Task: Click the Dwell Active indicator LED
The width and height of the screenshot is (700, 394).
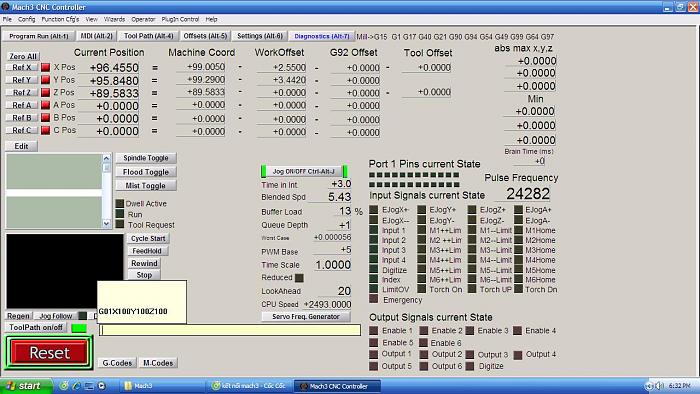Action: click(x=120, y=203)
